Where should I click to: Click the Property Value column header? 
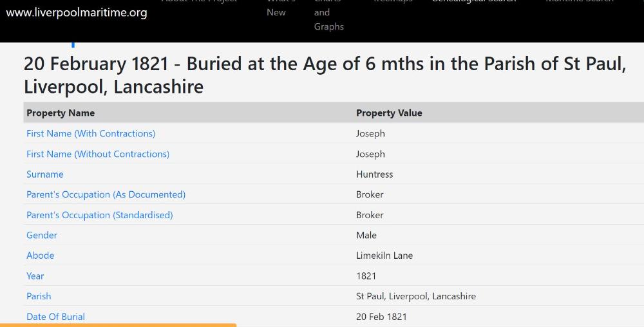[x=389, y=113]
